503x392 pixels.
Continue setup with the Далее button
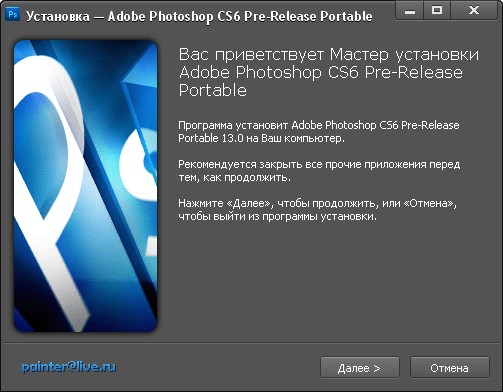coord(360,368)
